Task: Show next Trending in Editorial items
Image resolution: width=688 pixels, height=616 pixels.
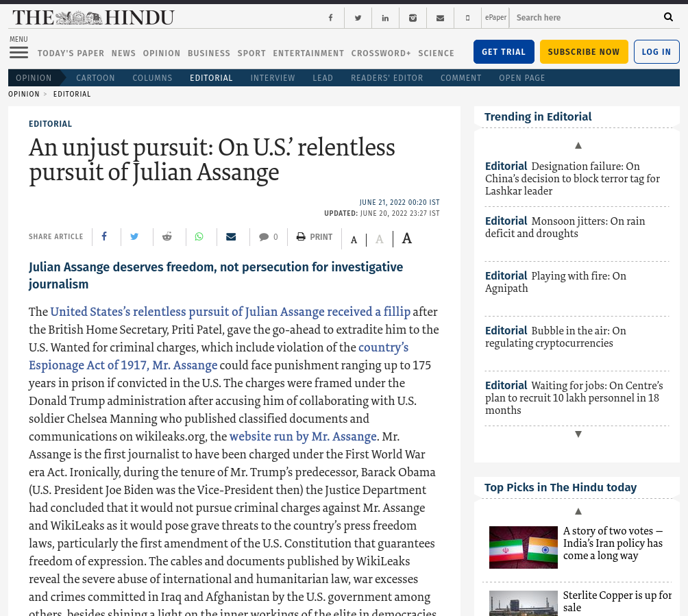Action: (x=578, y=434)
